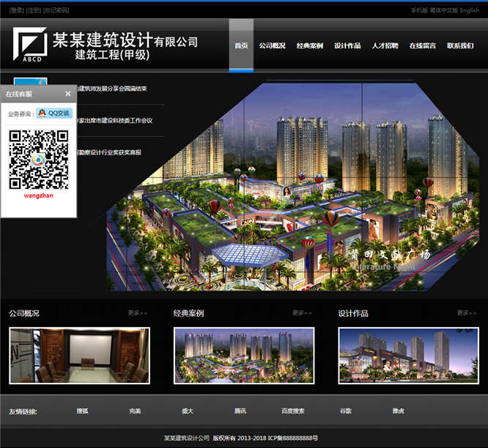Switch the site language to English
Image resolution: width=488 pixels, height=448 pixels.
(470, 10)
